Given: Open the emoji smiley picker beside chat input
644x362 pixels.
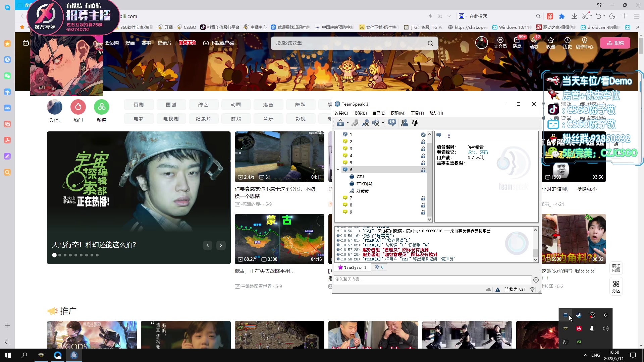Looking at the screenshot, I should [536, 280].
